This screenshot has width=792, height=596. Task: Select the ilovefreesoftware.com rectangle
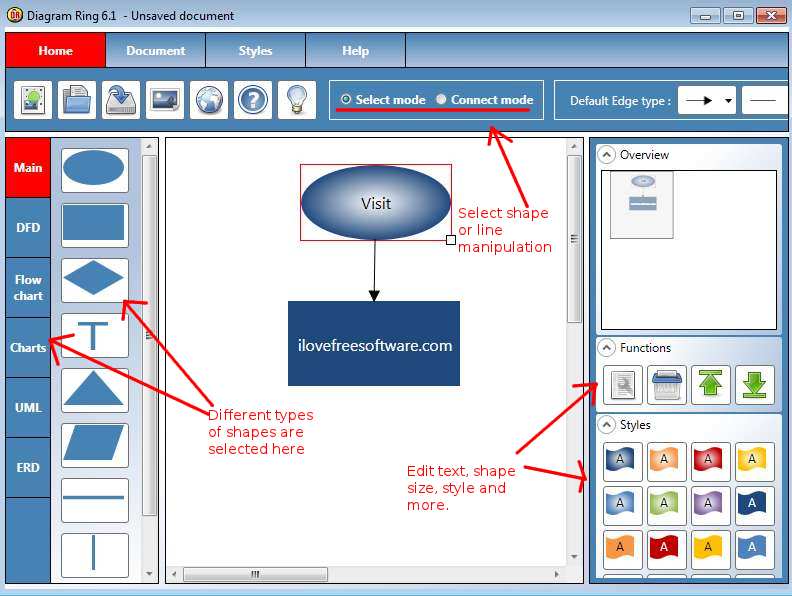coord(374,343)
